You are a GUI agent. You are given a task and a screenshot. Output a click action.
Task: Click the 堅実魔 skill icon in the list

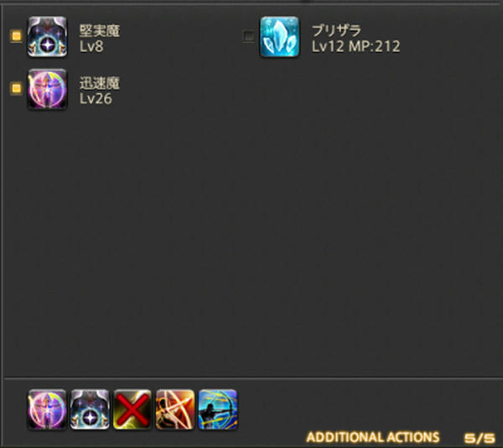[x=47, y=37]
